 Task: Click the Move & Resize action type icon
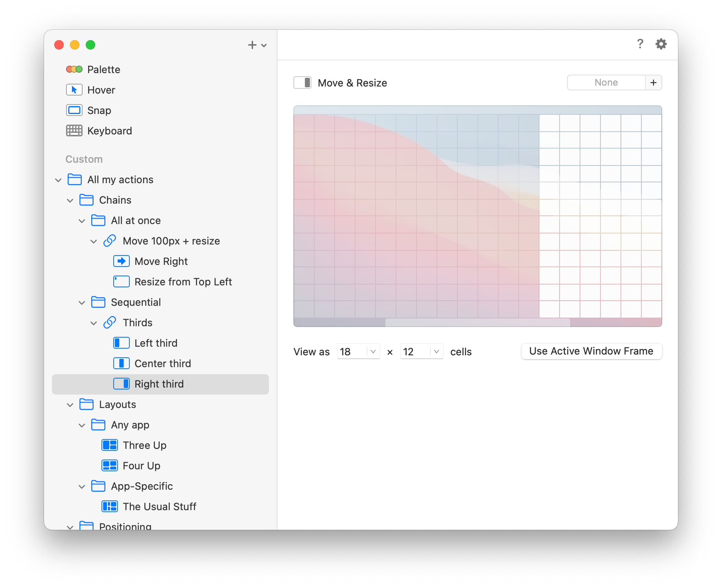302,83
